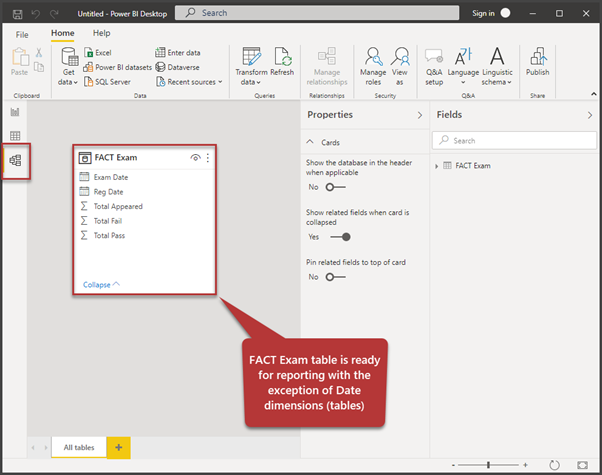Open Recent sources dropdown
Viewport: 602px width, 475px height.
(189, 82)
